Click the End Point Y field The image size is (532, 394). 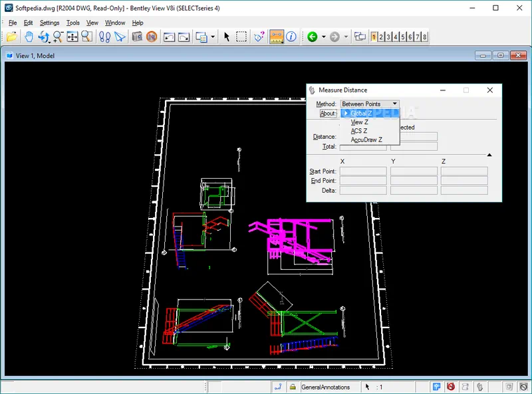pyautogui.click(x=414, y=180)
